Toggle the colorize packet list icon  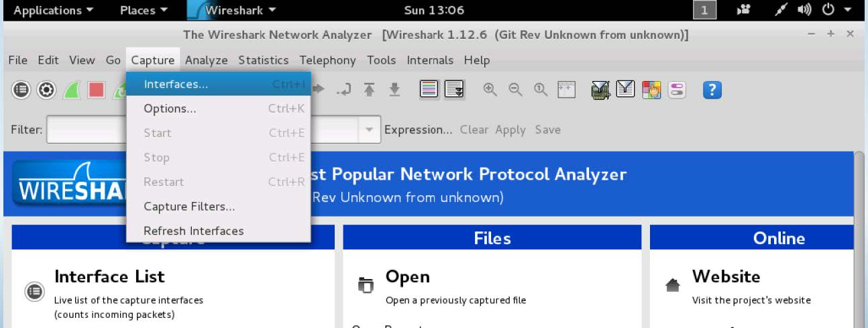tap(429, 89)
